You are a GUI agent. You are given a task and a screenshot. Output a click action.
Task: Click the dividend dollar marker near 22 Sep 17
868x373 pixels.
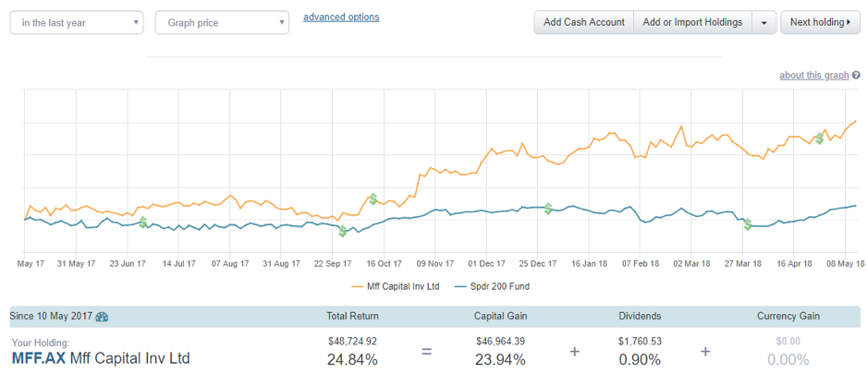(x=343, y=231)
